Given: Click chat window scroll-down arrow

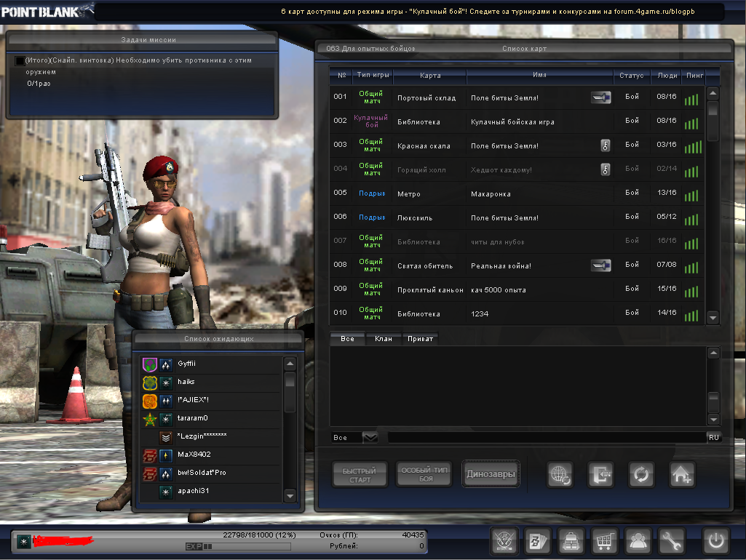Looking at the screenshot, I should (713, 420).
